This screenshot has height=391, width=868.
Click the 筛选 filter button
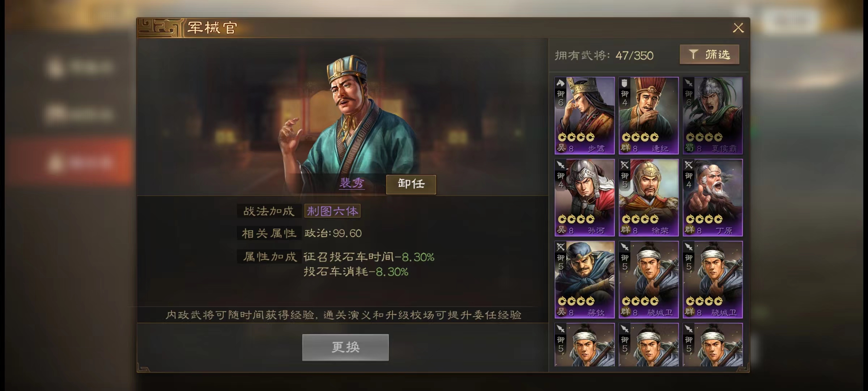coord(709,55)
